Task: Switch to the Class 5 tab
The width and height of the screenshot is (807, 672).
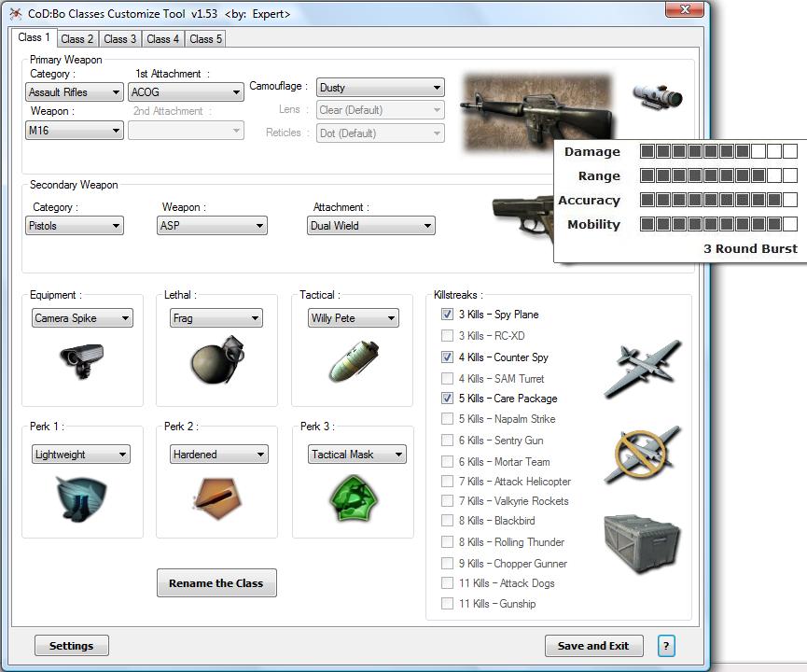Action: pos(206,39)
